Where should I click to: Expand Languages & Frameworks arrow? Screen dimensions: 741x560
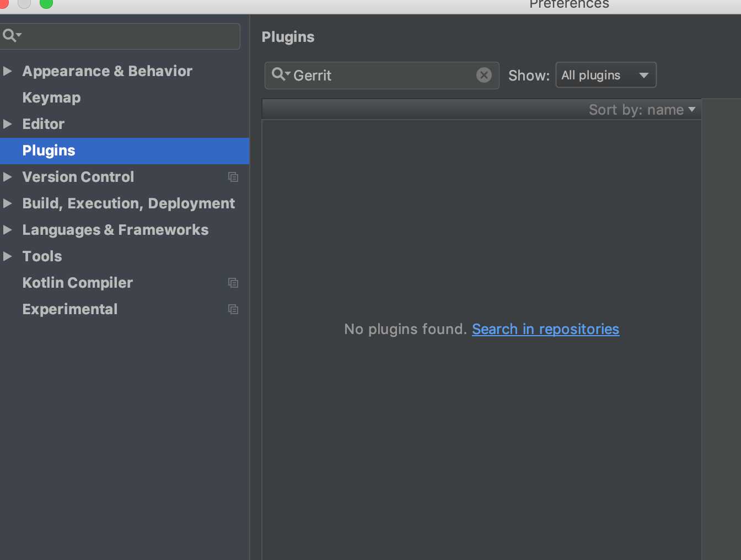pos(8,230)
